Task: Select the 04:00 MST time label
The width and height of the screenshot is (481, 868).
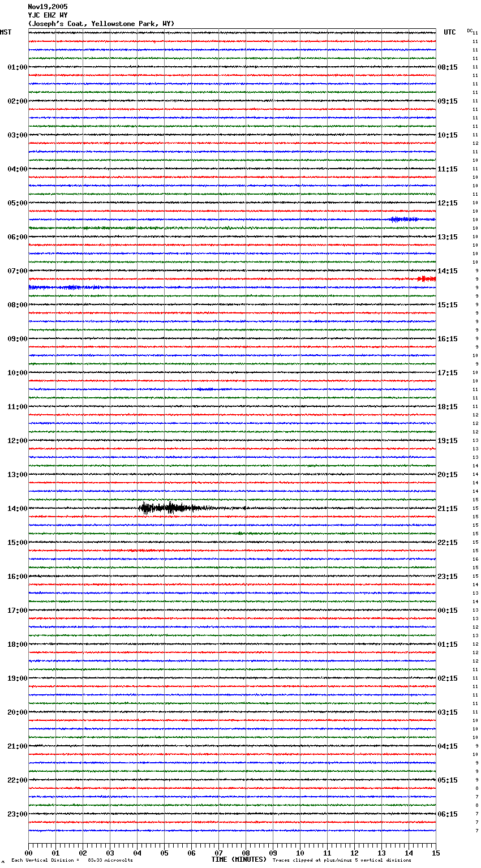Action: [18, 169]
